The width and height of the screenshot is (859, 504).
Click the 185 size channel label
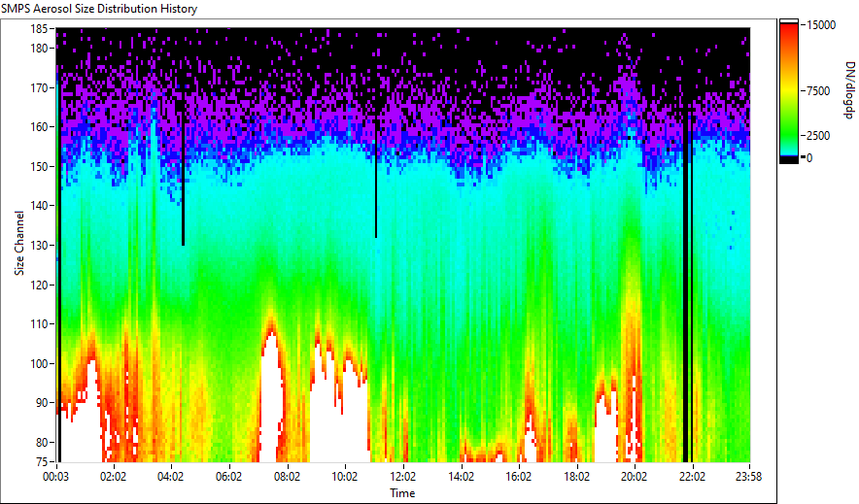point(39,29)
